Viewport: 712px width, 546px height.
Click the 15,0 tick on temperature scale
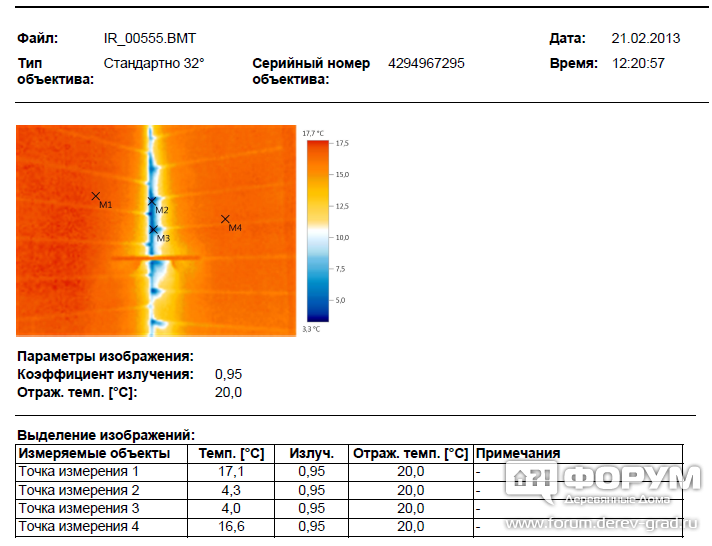click(342, 175)
